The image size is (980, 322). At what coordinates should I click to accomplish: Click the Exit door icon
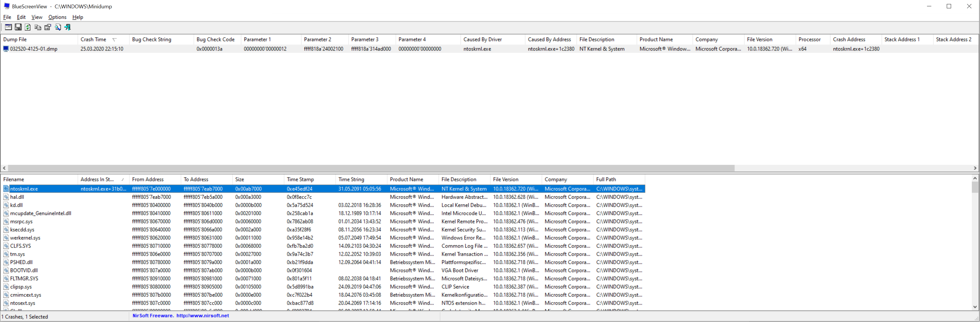[68, 27]
